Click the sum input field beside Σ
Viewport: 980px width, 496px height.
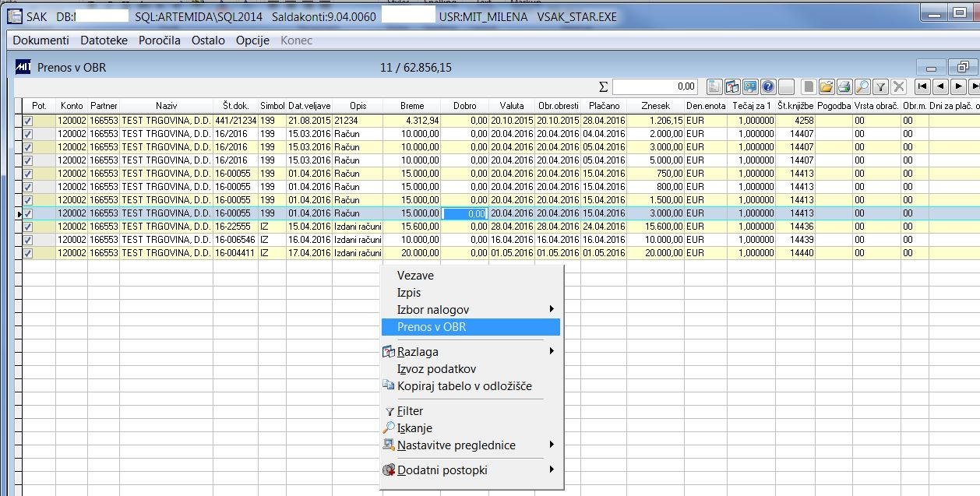tap(655, 86)
